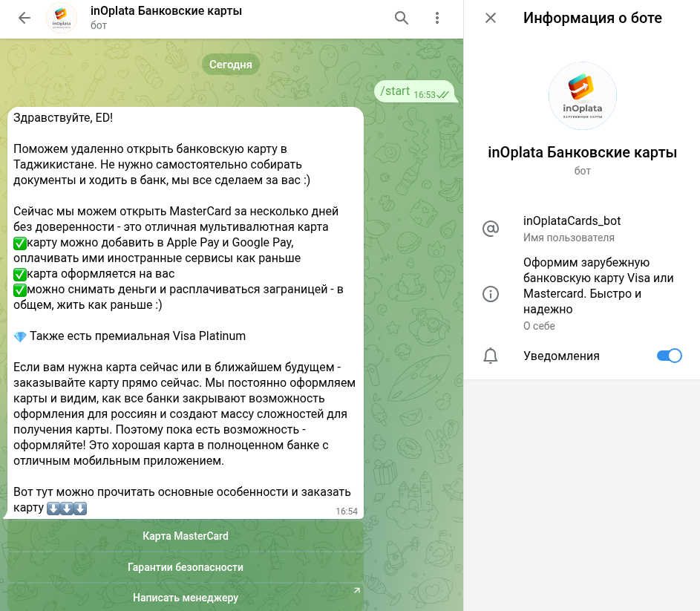
Task: Click the info circle icon
Action: (490, 294)
